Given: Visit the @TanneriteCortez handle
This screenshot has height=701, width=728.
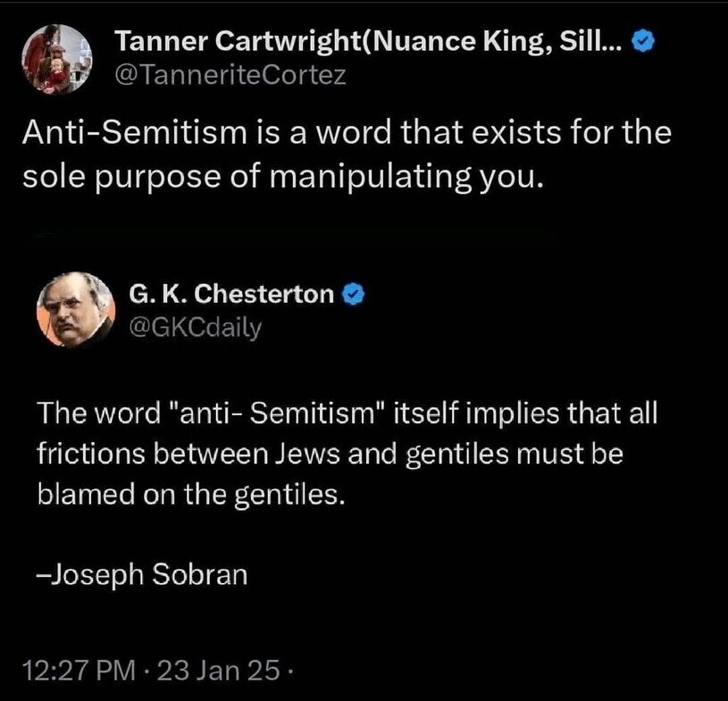Looking at the screenshot, I should [230, 76].
